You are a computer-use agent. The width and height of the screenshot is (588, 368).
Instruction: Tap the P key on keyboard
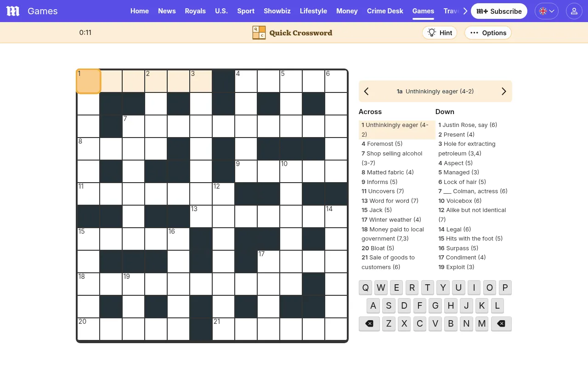(x=505, y=288)
